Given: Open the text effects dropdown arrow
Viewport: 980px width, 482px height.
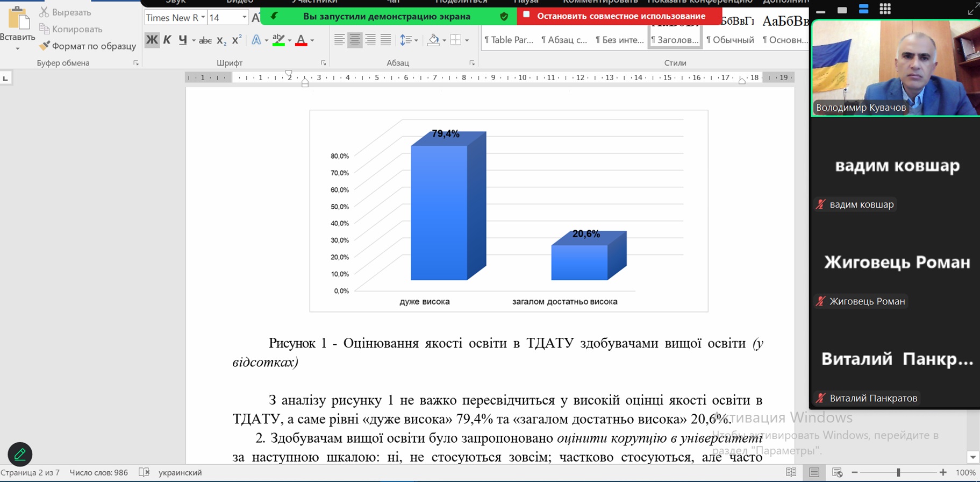Looking at the screenshot, I should pos(266,40).
